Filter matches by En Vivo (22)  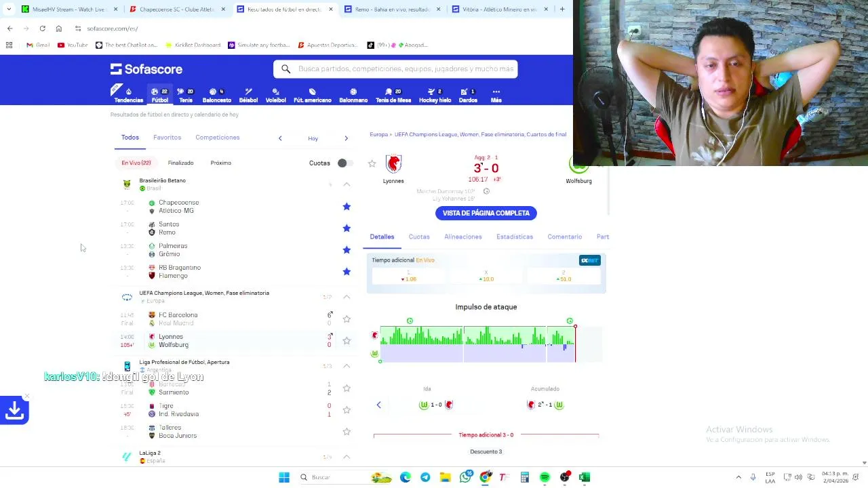click(x=136, y=163)
